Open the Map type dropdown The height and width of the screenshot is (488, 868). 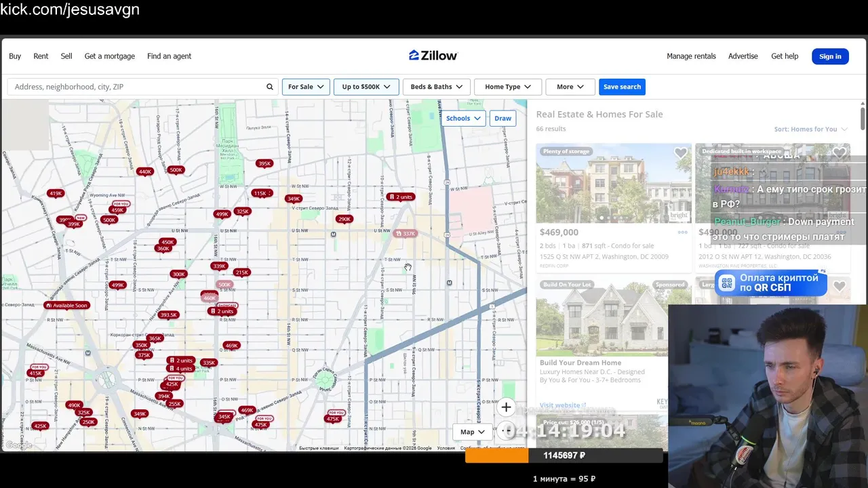pyautogui.click(x=473, y=432)
